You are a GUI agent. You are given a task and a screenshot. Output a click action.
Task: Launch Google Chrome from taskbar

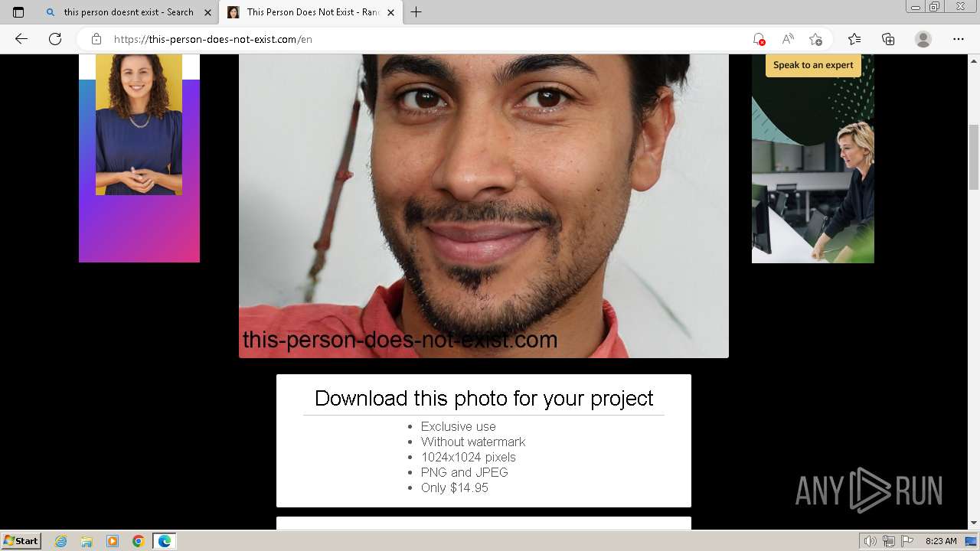pyautogui.click(x=139, y=541)
